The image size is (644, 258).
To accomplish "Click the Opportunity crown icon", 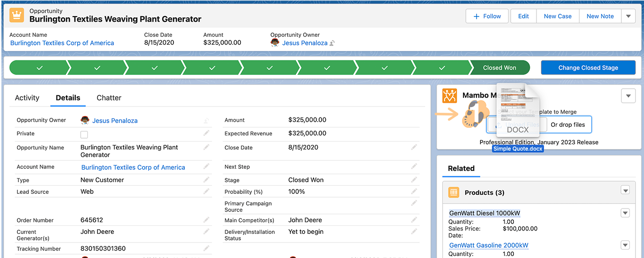I will [17, 15].
